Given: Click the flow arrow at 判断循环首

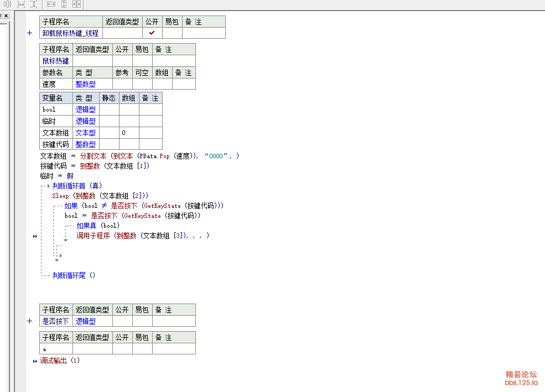Looking at the screenshot, I should click(48, 186).
